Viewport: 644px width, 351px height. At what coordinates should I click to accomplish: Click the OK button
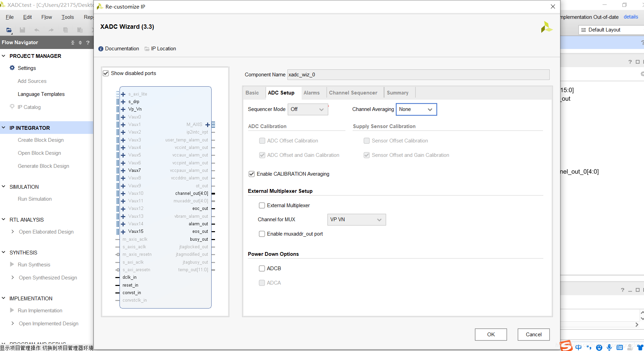pos(491,335)
